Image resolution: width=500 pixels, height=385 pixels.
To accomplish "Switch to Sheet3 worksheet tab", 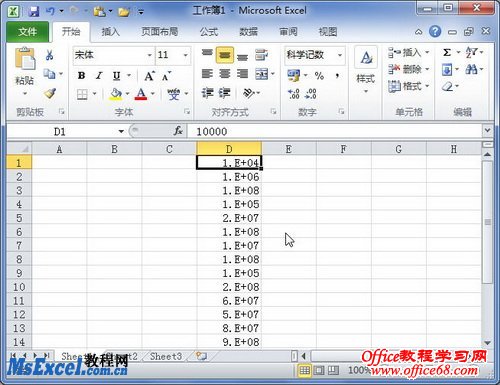I will click(x=166, y=356).
